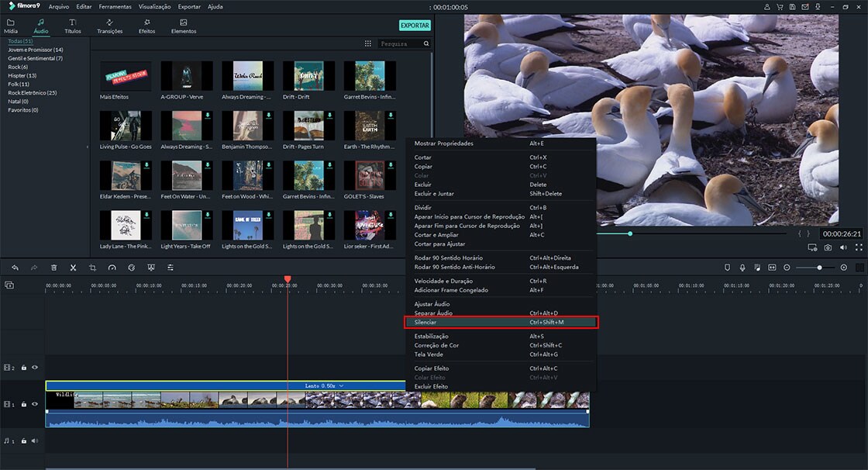Mute audio track 1 speaker

[x=35, y=441]
